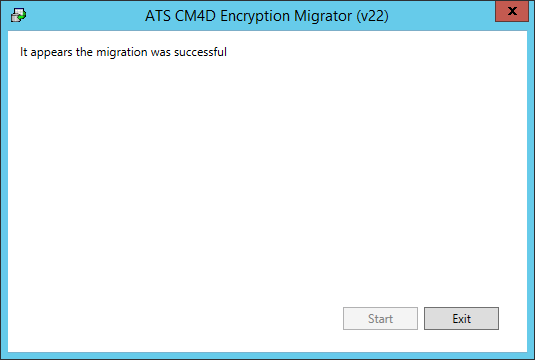Click the 'Encryption' word in the window title
Viewport: 535px width, 360px height.
255,16
